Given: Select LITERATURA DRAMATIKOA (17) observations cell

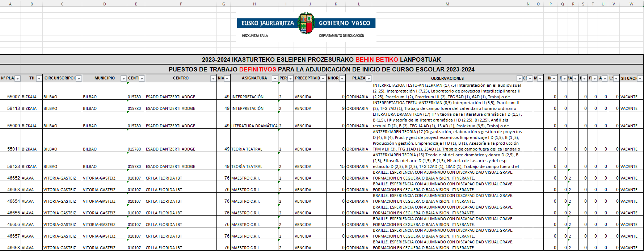Looking at the screenshot, I should point(447,120).
